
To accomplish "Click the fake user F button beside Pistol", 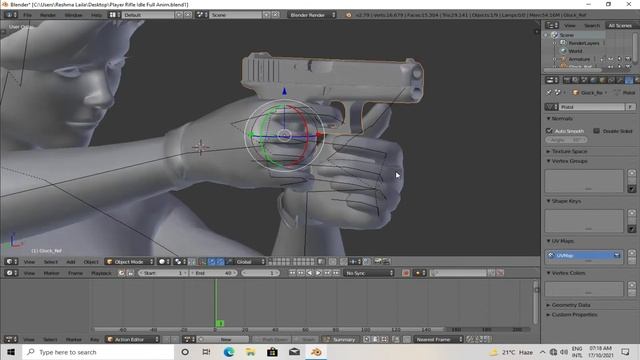I will [x=631, y=107].
